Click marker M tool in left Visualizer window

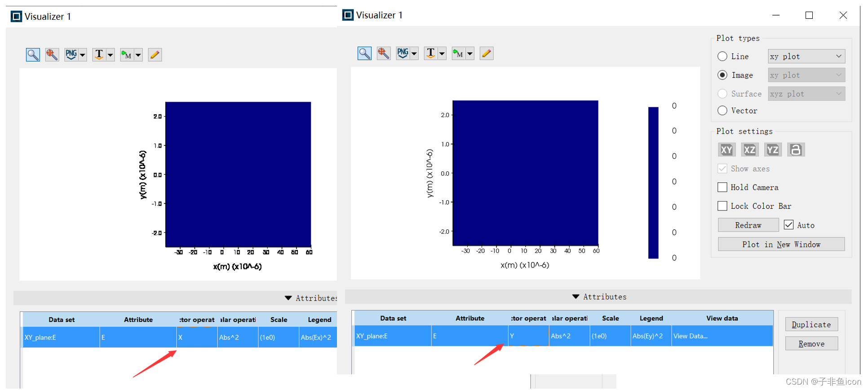[127, 55]
